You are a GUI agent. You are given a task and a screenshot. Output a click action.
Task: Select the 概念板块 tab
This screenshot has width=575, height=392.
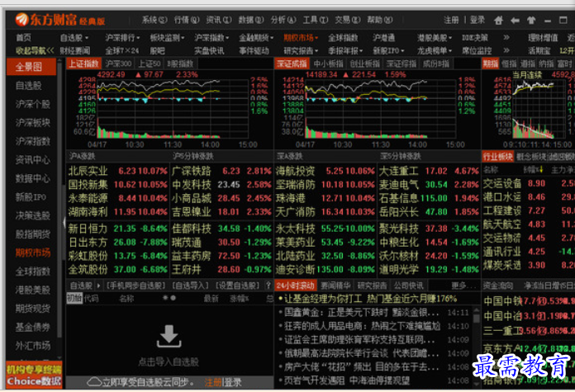point(530,157)
